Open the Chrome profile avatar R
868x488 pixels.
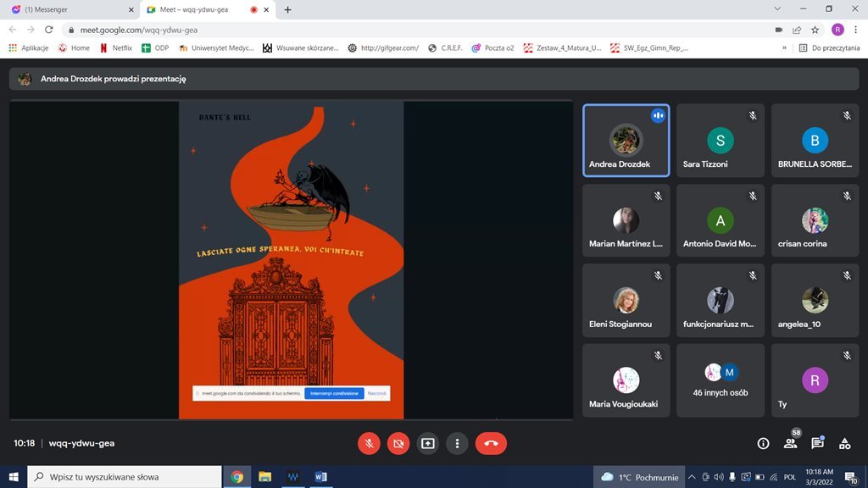(x=837, y=30)
